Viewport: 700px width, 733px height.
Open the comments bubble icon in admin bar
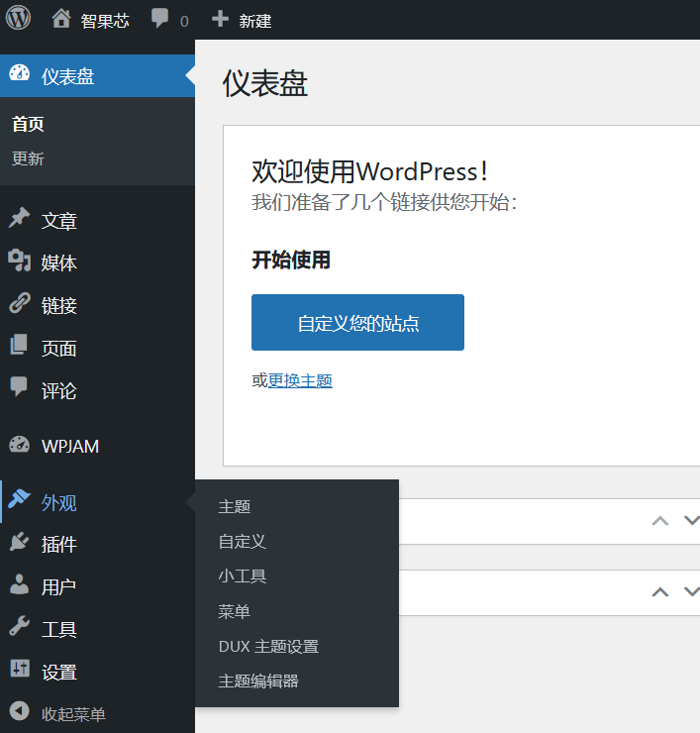[159, 19]
